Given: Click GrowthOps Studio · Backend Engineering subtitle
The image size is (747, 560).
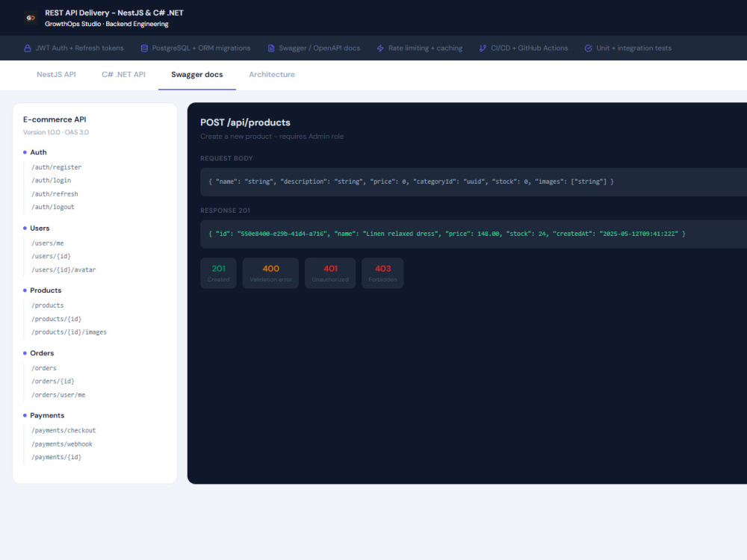Looking at the screenshot, I should coord(107,24).
